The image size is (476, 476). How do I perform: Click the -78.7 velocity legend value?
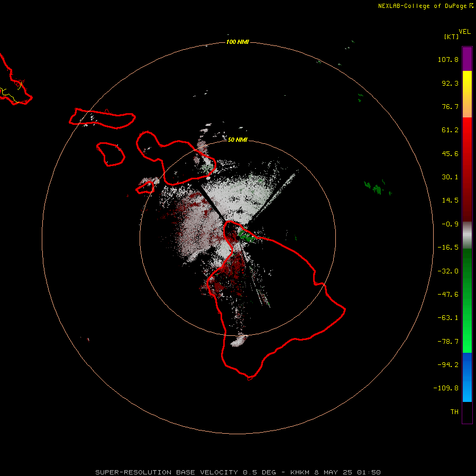[x=448, y=342]
